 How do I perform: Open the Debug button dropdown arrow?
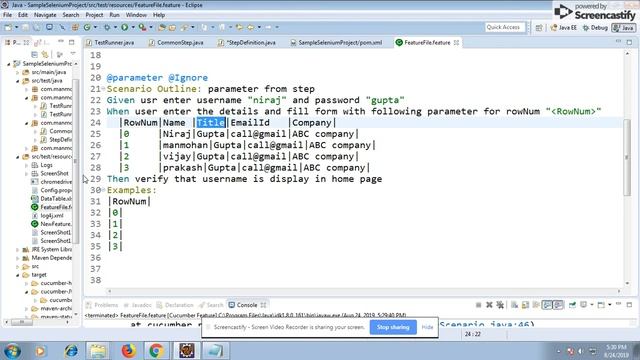[115, 27]
